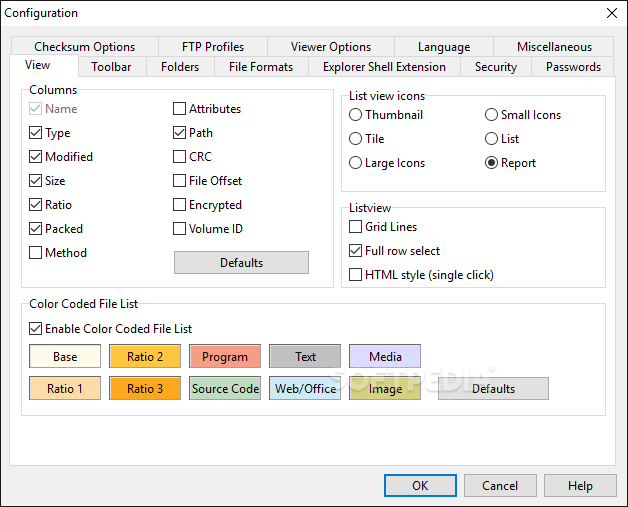Click Defaults button in Columns group

241,263
